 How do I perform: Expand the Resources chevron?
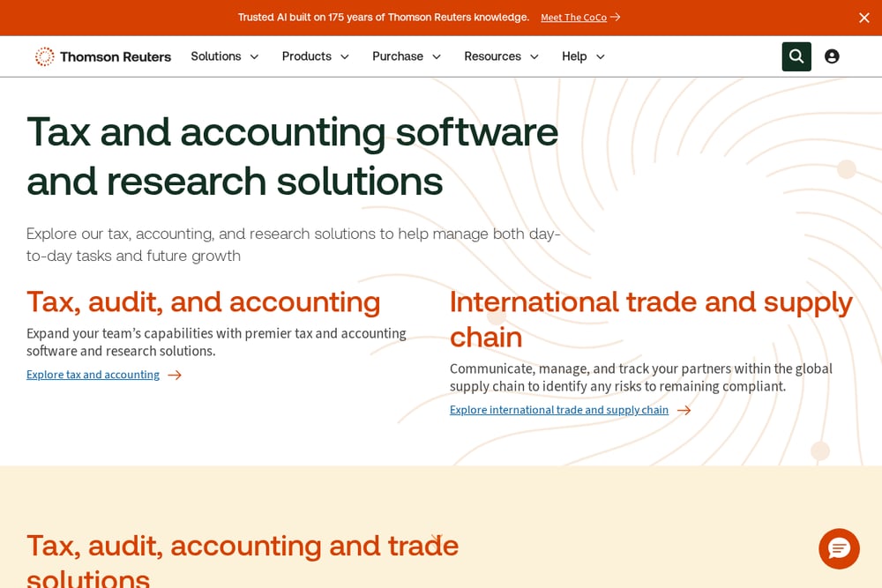tap(534, 56)
